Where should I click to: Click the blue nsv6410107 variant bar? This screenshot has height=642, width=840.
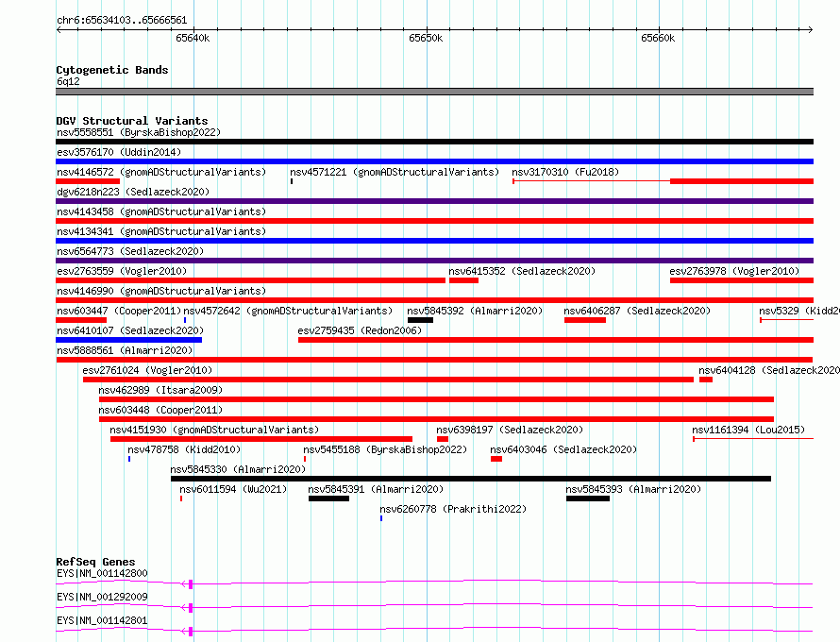(x=128, y=340)
